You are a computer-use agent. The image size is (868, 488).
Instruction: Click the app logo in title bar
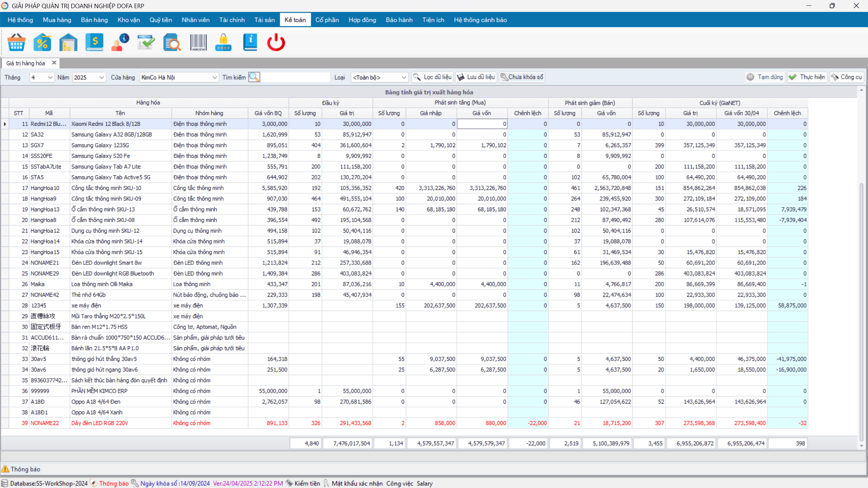click(x=5, y=5)
